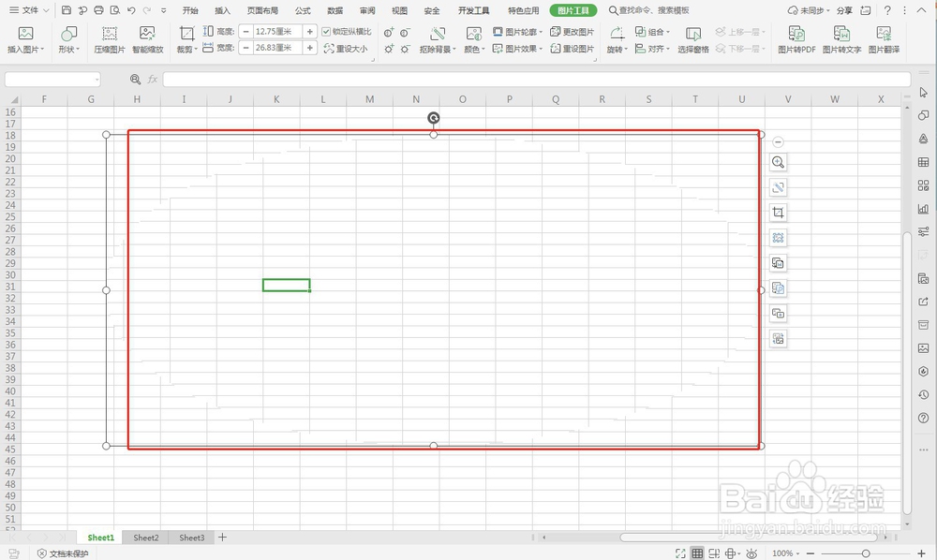This screenshot has height=560, width=937.
Task: Click the Crop (裁剪) tool icon
Action: (187, 34)
